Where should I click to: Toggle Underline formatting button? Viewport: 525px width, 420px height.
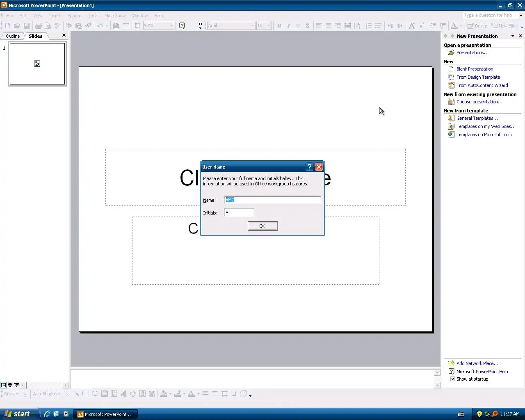298,26
